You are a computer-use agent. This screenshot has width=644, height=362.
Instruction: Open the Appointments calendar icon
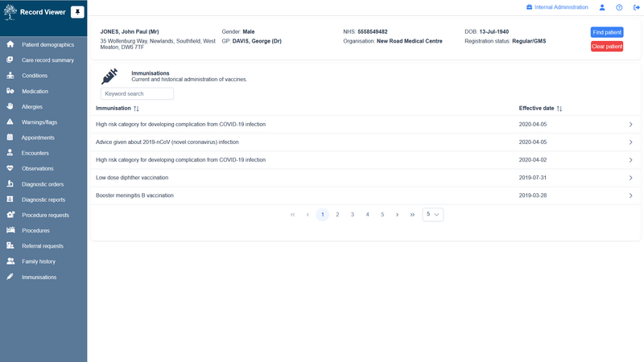click(10, 137)
